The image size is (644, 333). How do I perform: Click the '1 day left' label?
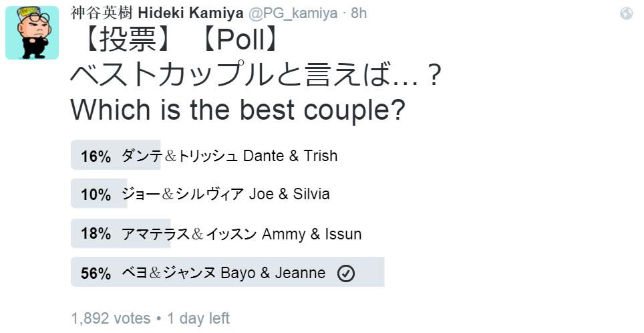[198, 318]
